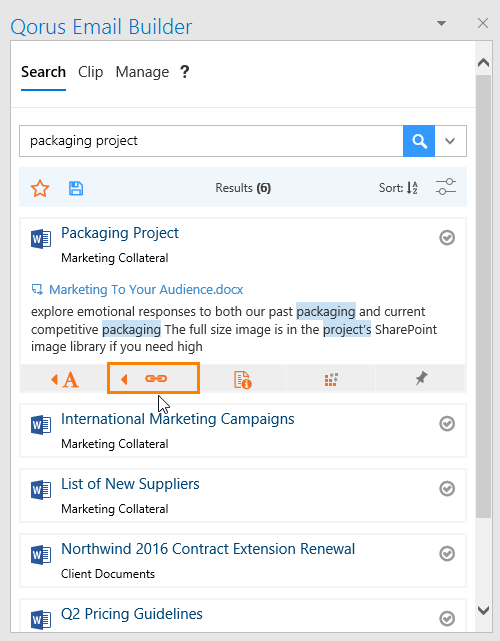Pin the Packaging Project result

(x=422, y=379)
